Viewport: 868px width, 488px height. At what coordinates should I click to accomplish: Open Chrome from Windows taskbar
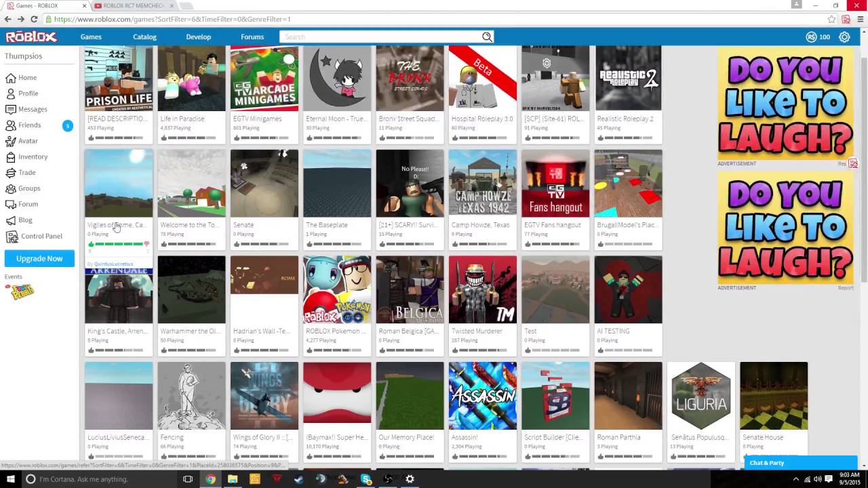point(211,479)
